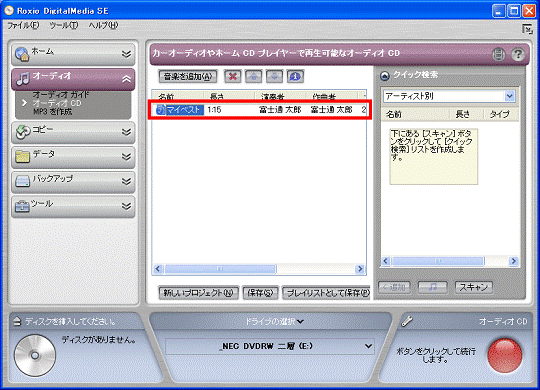Viewport: 540px width, 390px height.
Task: Open the NEC DVDRW drive combo box
Action: (x=270, y=346)
